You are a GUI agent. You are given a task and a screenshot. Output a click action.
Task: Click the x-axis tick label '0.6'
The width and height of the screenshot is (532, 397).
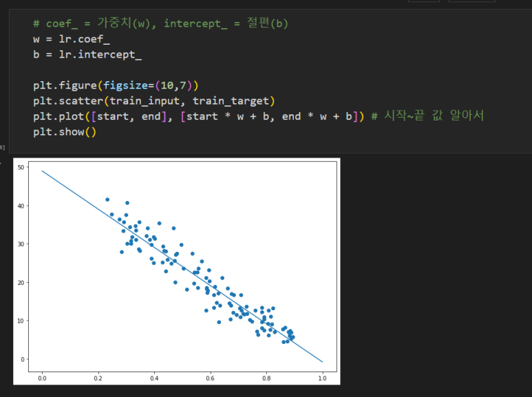[210, 378]
